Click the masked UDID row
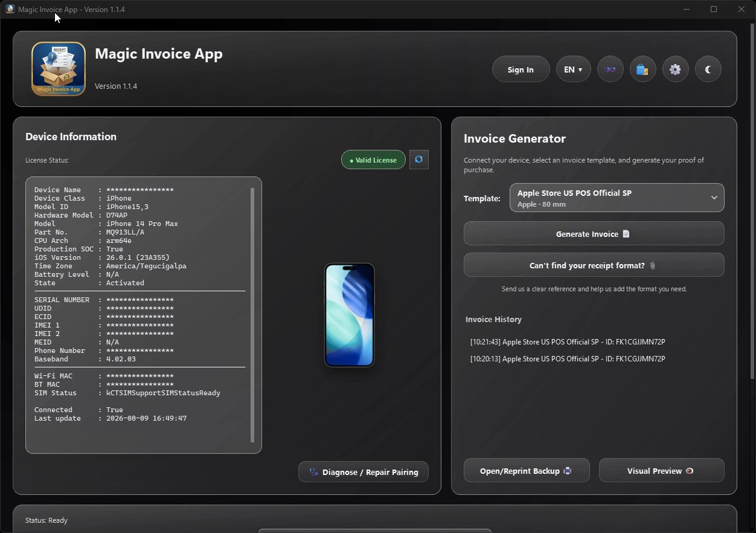 click(104, 308)
